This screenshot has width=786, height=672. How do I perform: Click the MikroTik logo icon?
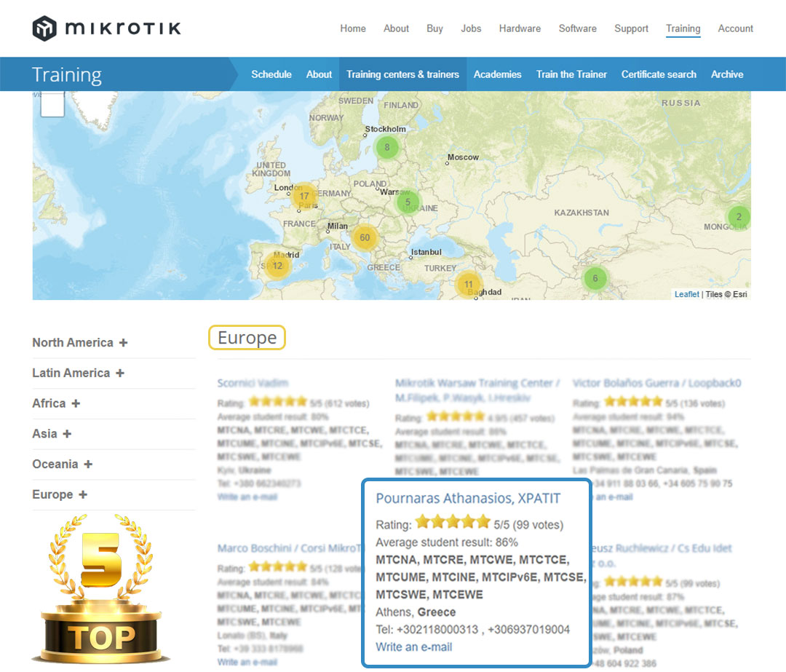point(44,28)
